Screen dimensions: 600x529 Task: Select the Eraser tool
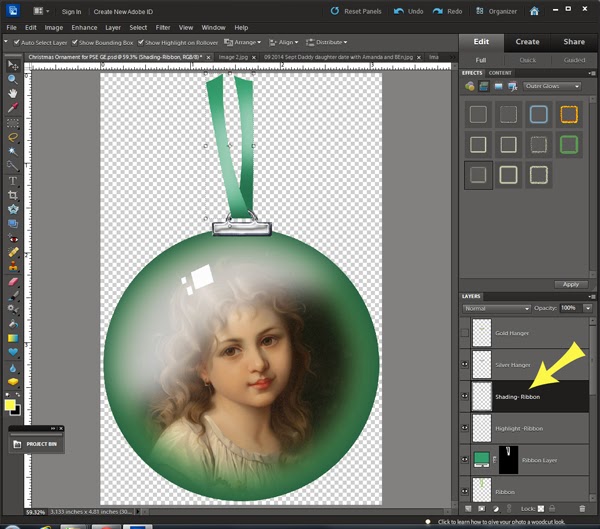click(x=12, y=282)
